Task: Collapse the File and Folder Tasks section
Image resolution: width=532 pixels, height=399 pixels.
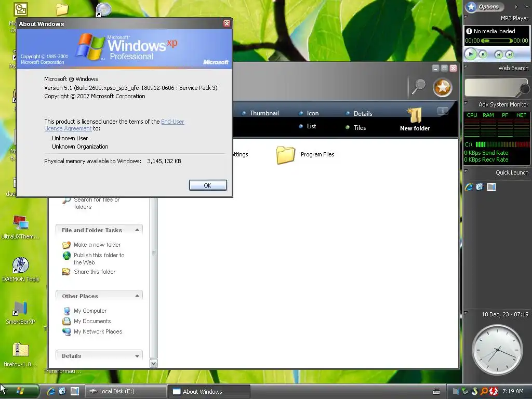Action: pos(137,230)
